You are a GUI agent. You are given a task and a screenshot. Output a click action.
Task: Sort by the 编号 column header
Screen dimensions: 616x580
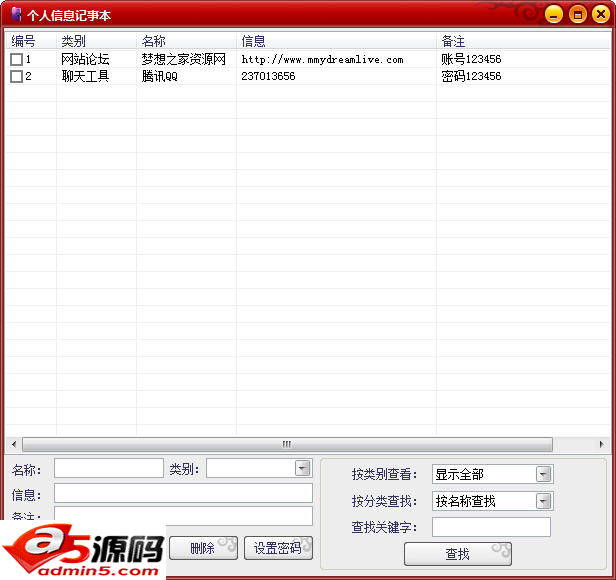31,41
